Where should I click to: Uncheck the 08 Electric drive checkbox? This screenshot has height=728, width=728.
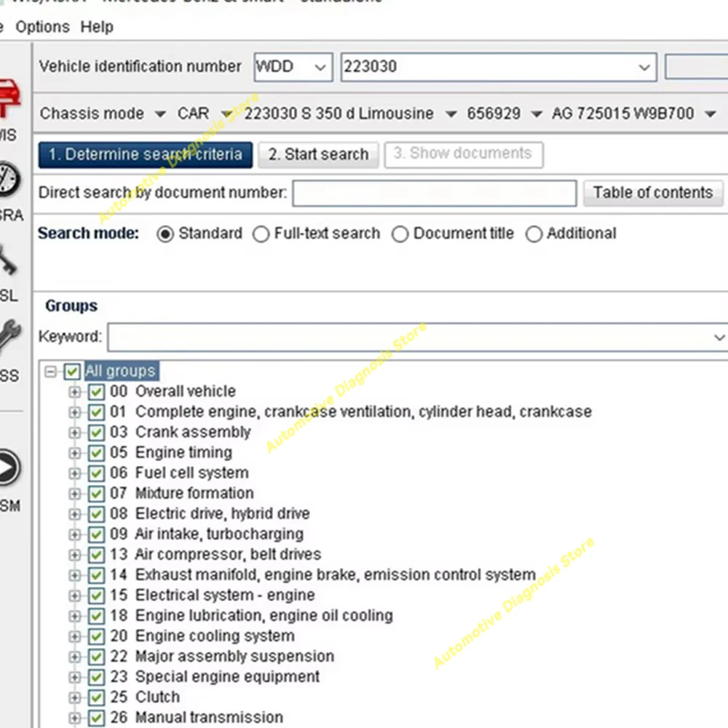click(x=96, y=514)
